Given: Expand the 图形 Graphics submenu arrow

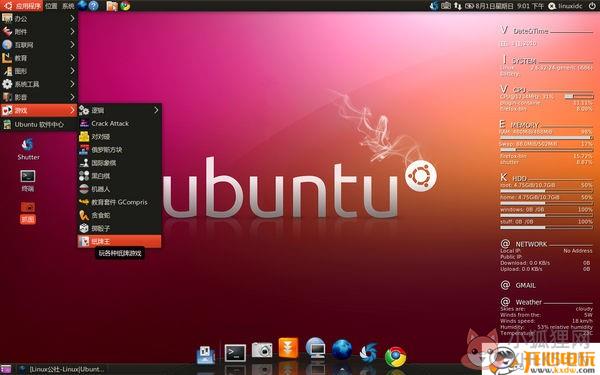Looking at the screenshot, I should click(x=72, y=71).
